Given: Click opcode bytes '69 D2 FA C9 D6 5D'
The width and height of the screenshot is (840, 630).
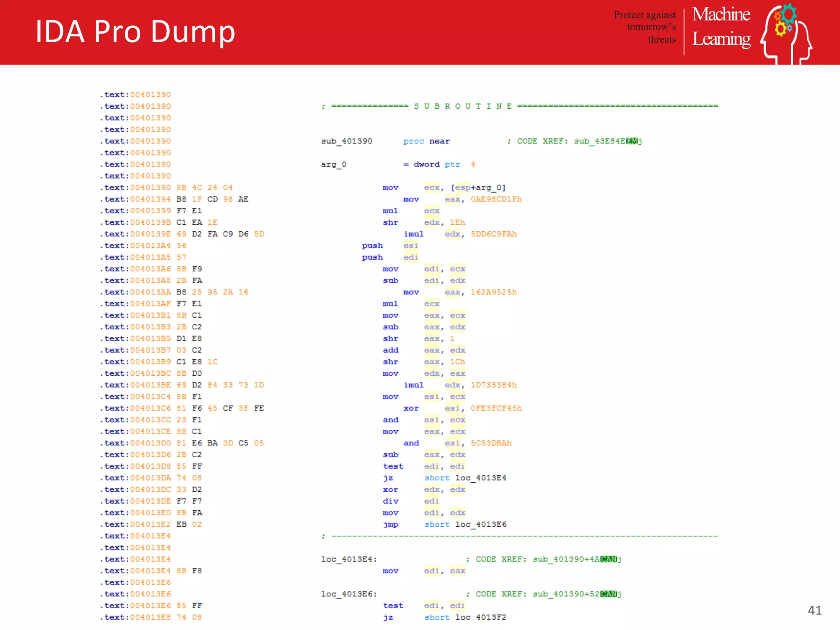Looking at the screenshot, I should (220, 234).
